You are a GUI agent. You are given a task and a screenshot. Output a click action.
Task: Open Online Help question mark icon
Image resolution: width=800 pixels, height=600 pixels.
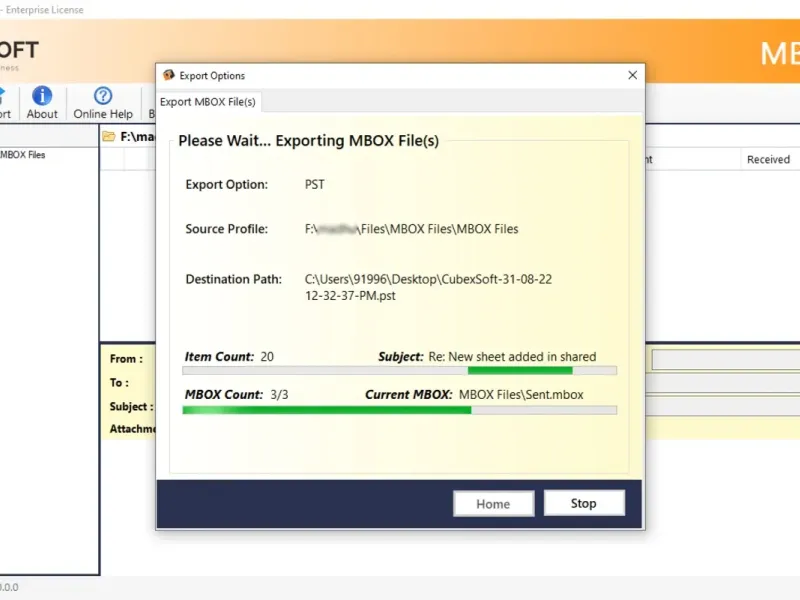tap(103, 96)
